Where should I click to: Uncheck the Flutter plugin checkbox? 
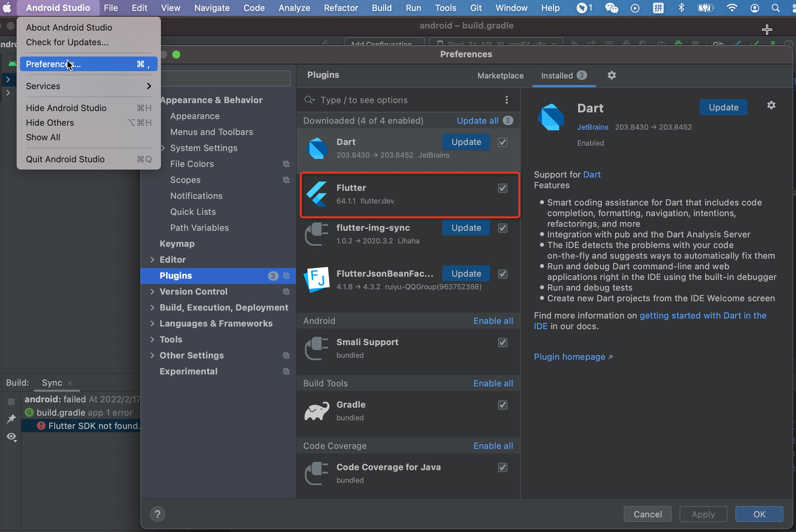click(502, 188)
